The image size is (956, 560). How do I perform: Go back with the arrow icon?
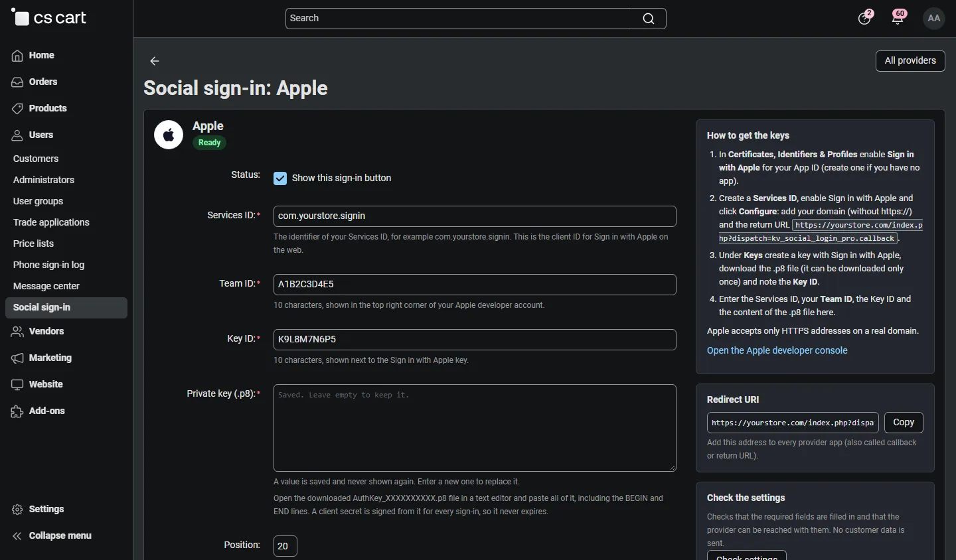(155, 61)
